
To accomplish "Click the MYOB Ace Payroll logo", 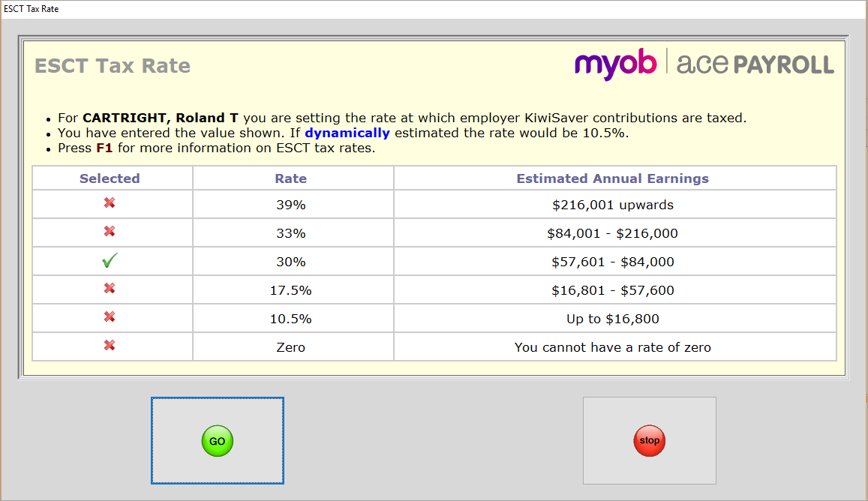I will [704, 64].
